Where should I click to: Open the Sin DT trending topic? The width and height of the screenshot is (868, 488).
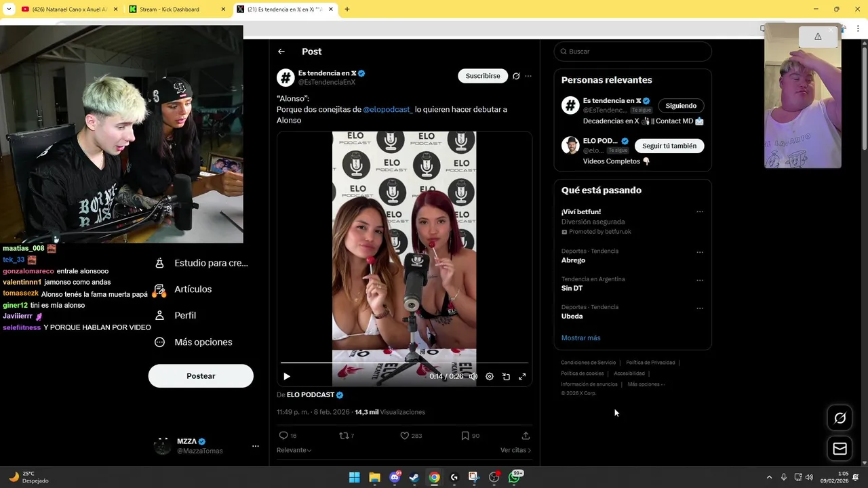[572, 288]
